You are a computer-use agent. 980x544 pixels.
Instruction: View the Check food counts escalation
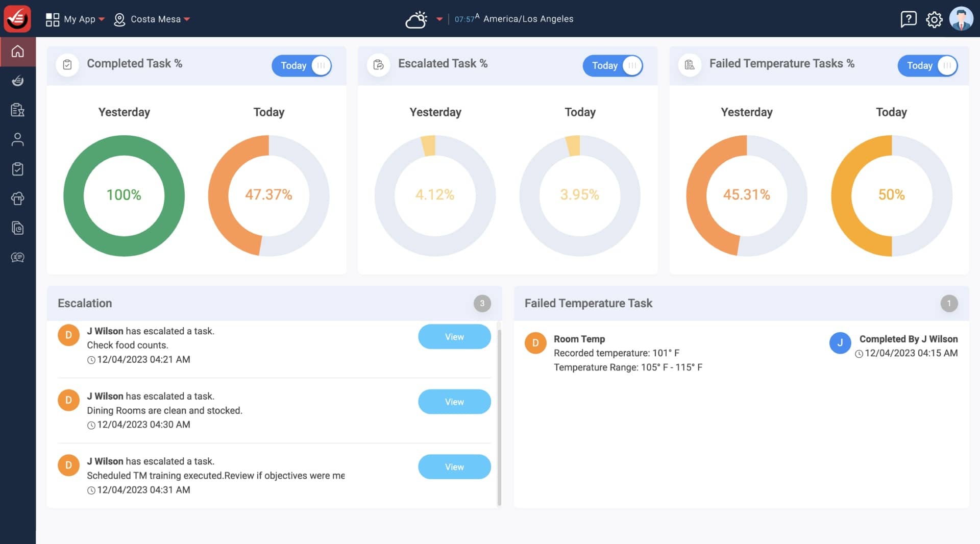coord(454,337)
